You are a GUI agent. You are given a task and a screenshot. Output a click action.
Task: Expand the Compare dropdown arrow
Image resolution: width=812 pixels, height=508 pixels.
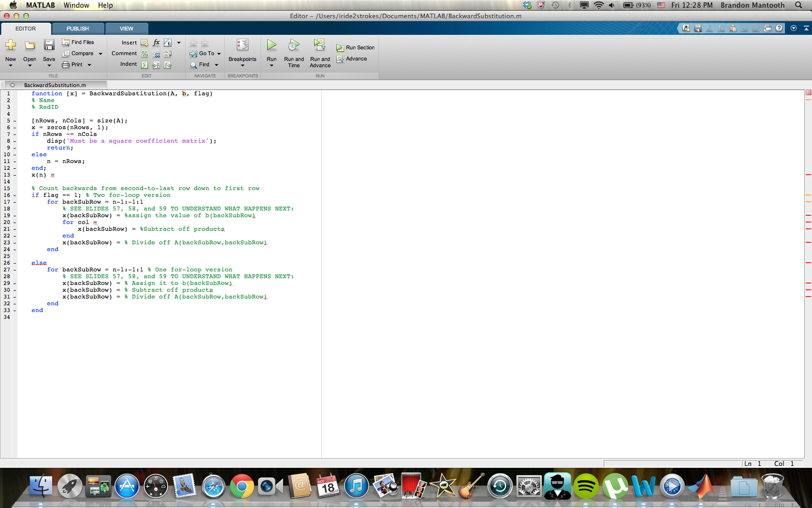[x=101, y=54]
